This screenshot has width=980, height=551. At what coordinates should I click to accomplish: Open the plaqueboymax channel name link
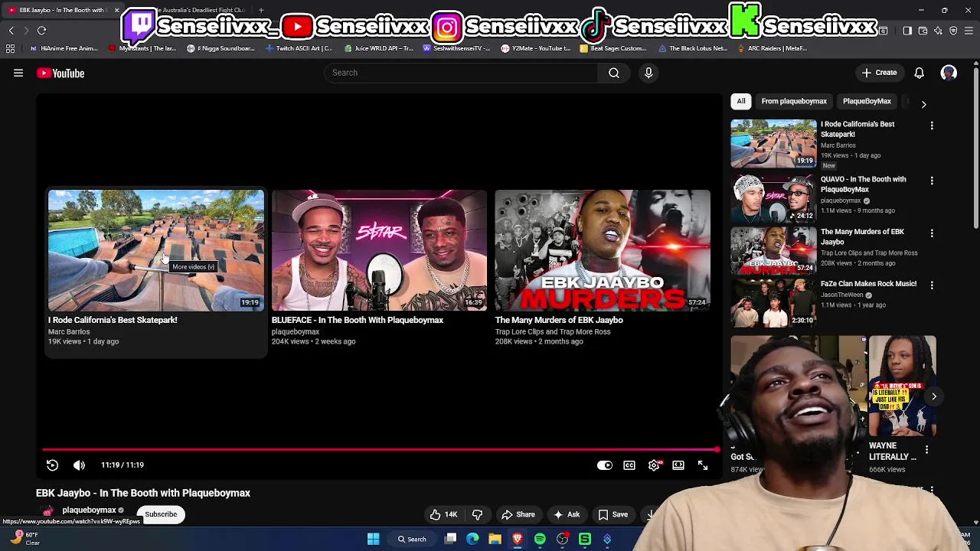tap(89, 510)
